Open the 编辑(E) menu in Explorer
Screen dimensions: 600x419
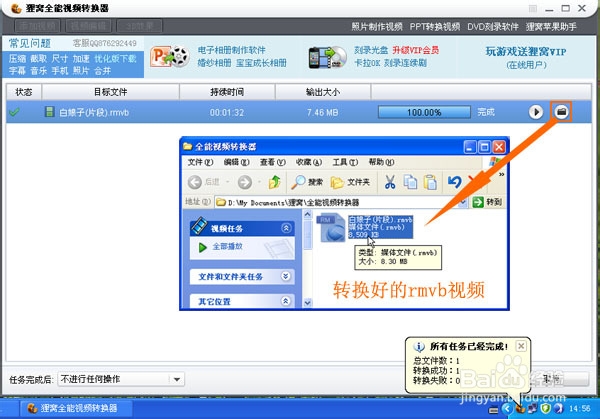(236, 162)
